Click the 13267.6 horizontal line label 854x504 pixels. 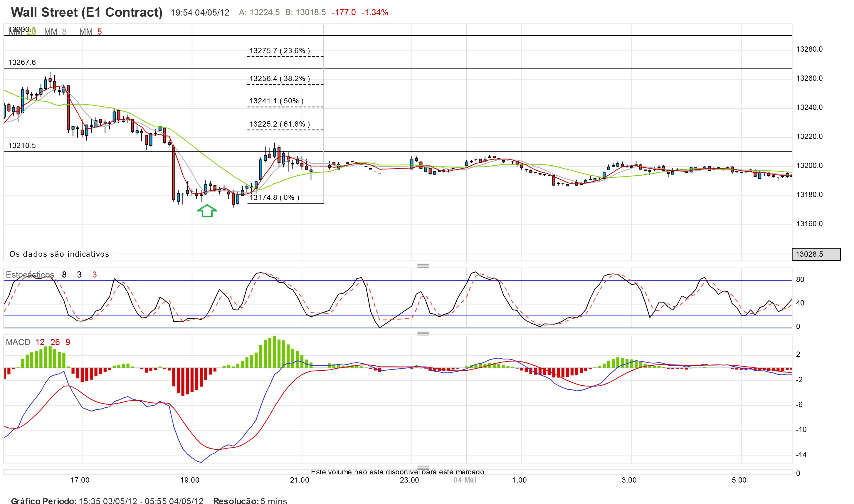(x=22, y=63)
